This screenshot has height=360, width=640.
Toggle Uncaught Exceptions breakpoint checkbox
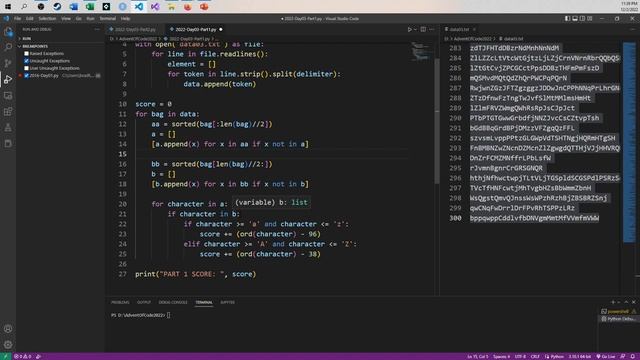coord(27,61)
